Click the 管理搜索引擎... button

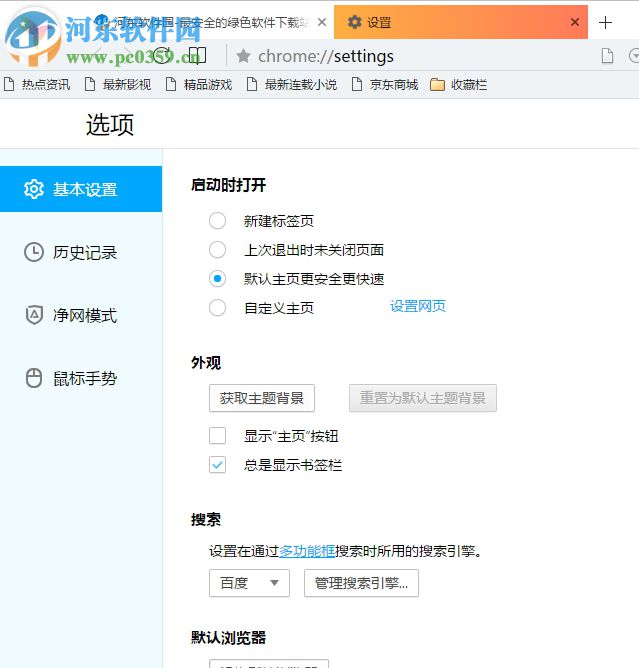click(x=361, y=583)
